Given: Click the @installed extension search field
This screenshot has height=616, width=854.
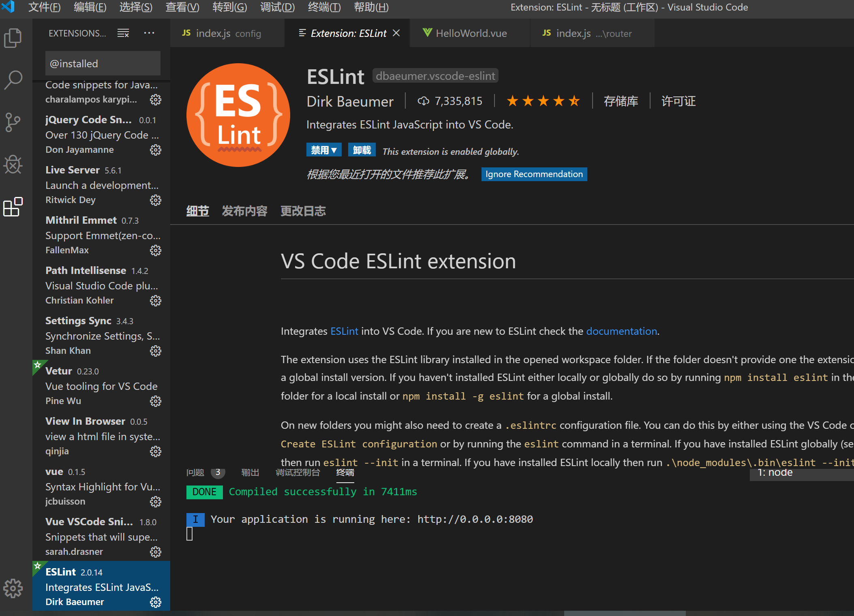Looking at the screenshot, I should click(103, 64).
